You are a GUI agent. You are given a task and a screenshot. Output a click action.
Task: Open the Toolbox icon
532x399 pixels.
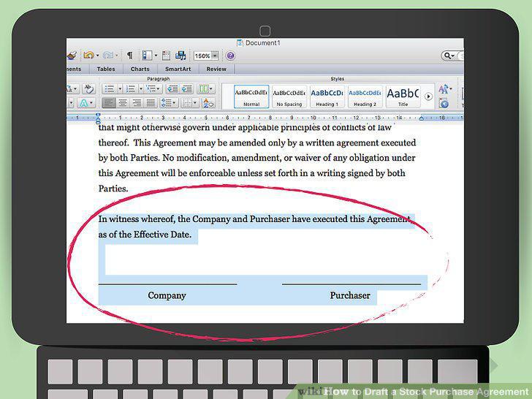[x=167, y=56]
